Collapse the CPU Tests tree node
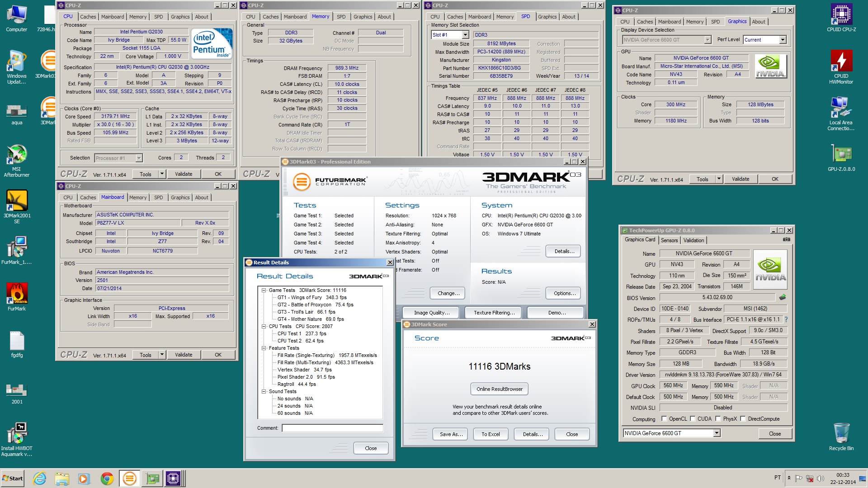Screen dimensions: 868x488 [264, 326]
